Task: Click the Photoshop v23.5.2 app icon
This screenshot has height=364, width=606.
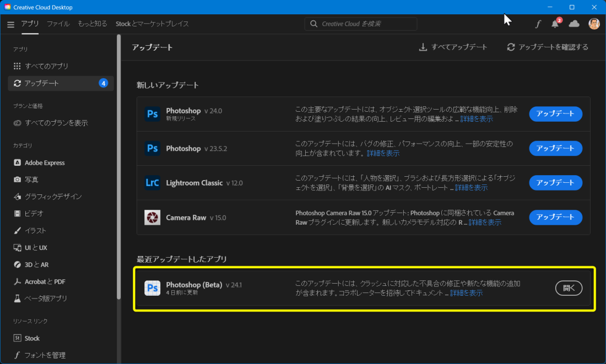Action: click(x=152, y=148)
